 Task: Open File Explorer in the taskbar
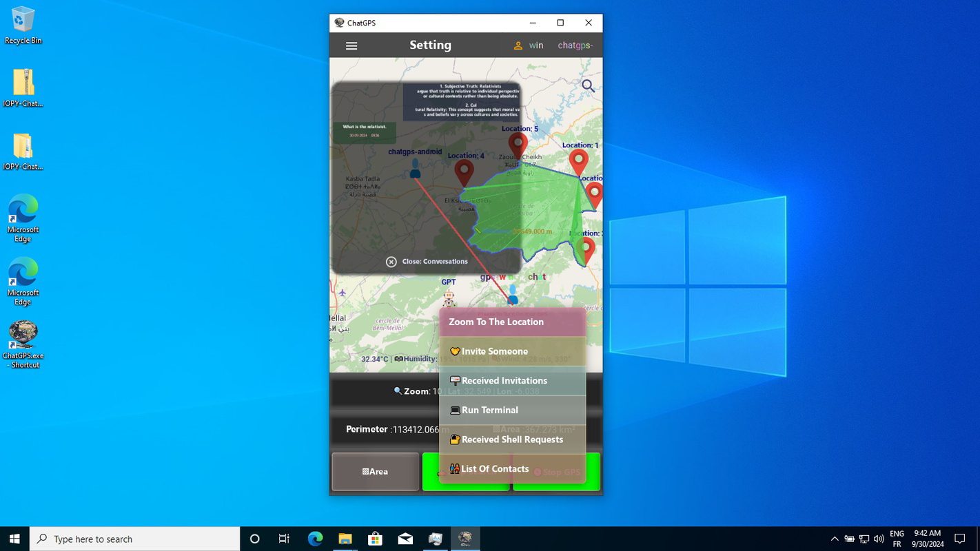click(345, 539)
